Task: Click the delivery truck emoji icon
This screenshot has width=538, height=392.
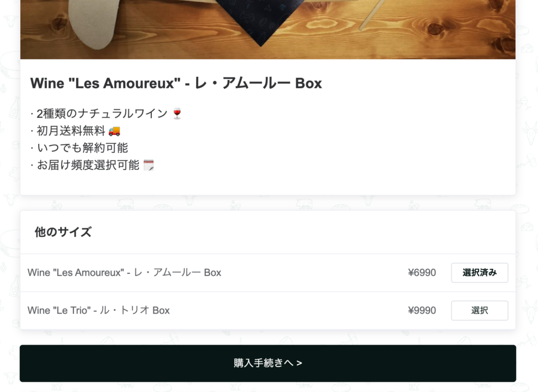Action: point(114,131)
